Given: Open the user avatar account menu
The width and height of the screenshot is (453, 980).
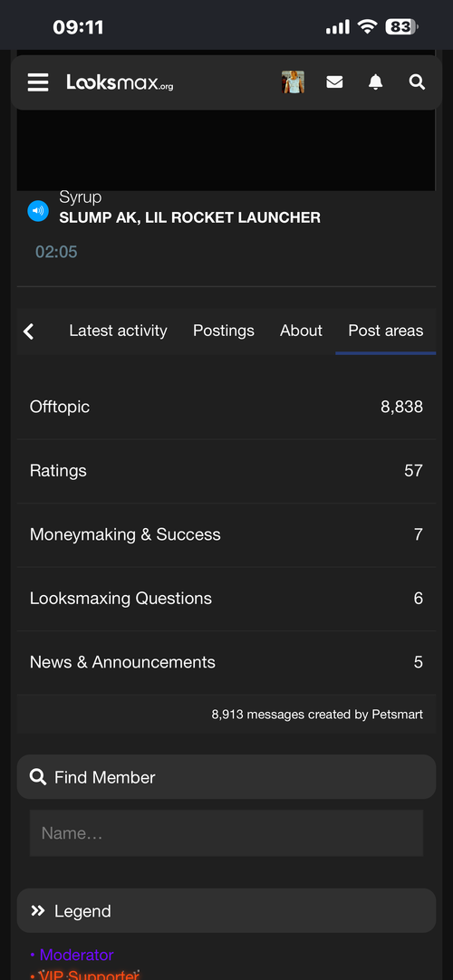Looking at the screenshot, I should pos(293,82).
